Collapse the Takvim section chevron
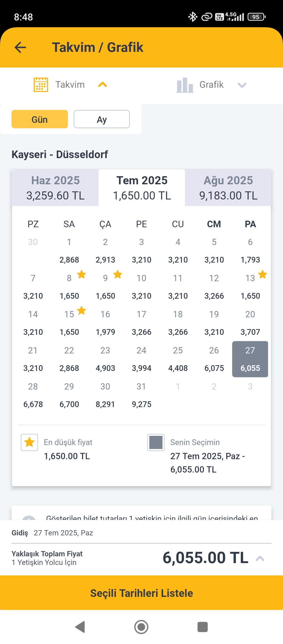The width and height of the screenshot is (283, 644). [102, 85]
